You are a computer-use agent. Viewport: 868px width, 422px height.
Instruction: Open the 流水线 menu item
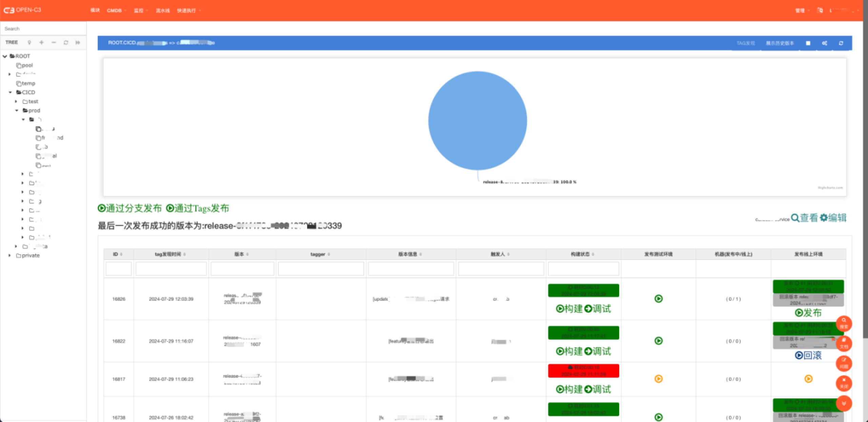click(x=162, y=11)
